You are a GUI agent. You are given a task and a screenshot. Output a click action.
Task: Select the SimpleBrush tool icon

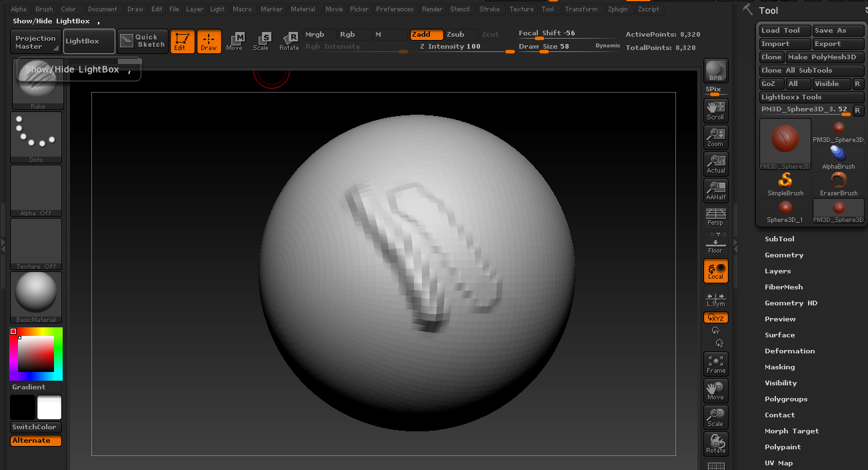click(785, 183)
